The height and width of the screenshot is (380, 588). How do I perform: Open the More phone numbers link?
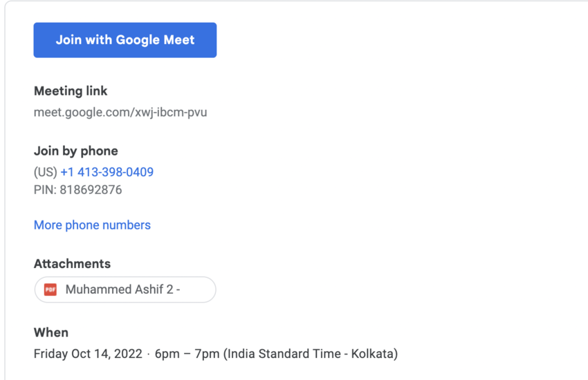click(92, 225)
